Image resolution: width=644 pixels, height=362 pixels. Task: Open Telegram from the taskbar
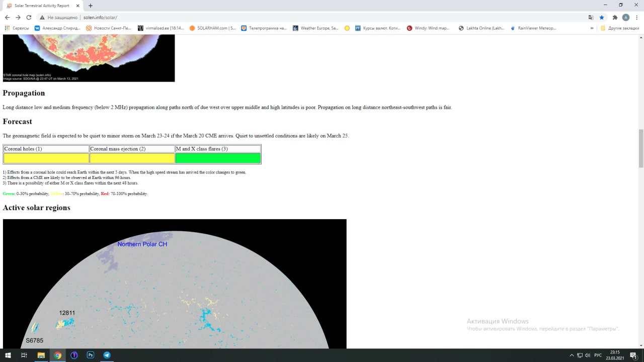tap(107, 355)
